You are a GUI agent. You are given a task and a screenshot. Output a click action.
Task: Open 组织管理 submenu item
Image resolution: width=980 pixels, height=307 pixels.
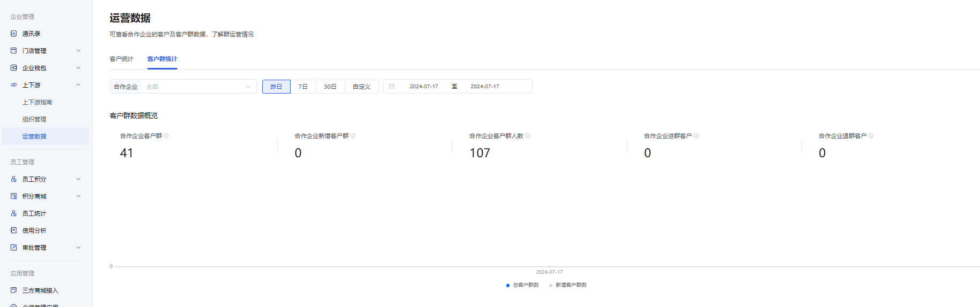34,119
